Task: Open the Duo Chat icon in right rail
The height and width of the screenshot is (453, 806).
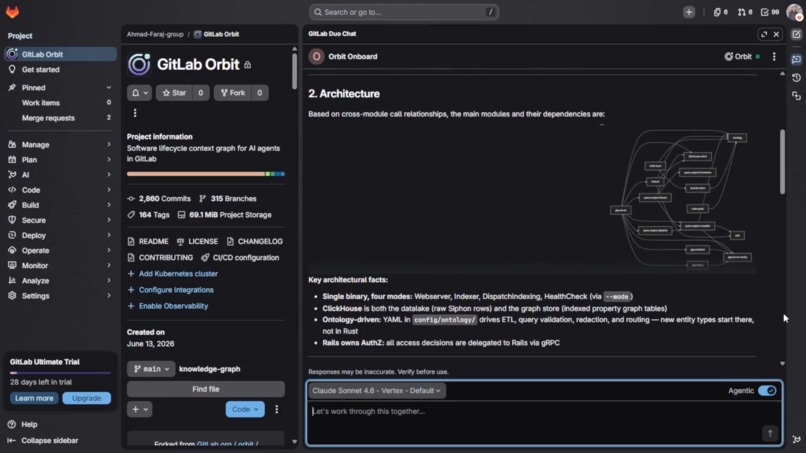Action: point(796,59)
